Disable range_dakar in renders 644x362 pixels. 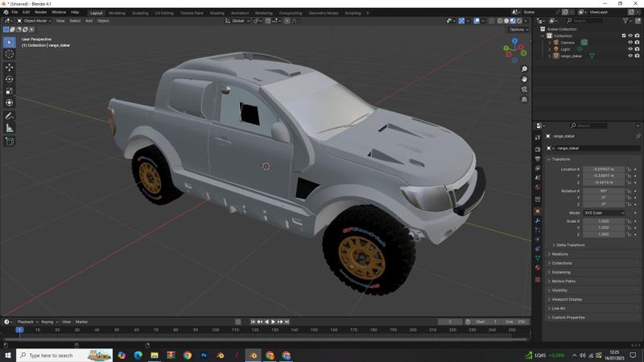point(637,56)
